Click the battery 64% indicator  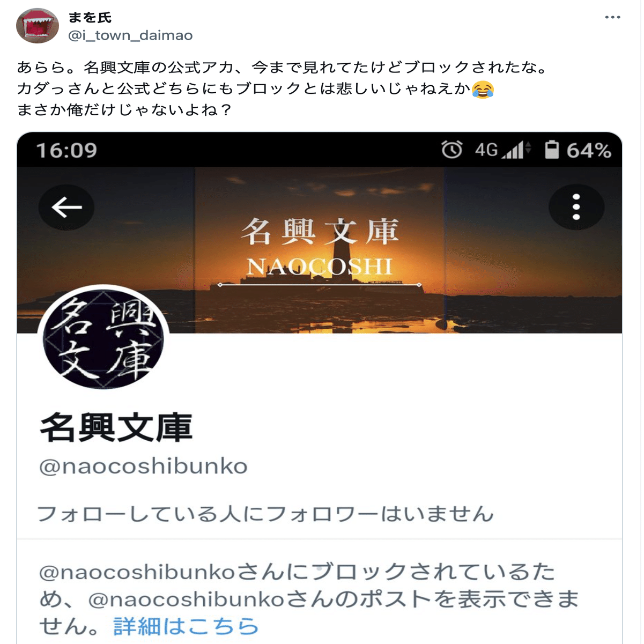pos(578,150)
